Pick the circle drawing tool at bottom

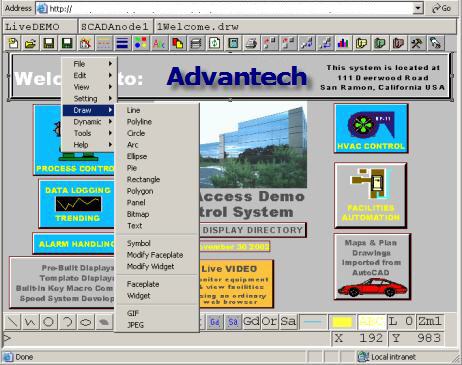[49, 322]
